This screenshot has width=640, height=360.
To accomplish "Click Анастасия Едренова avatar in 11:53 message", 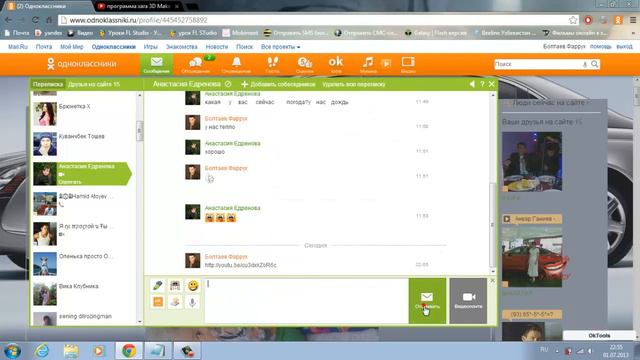I will click(193, 212).
